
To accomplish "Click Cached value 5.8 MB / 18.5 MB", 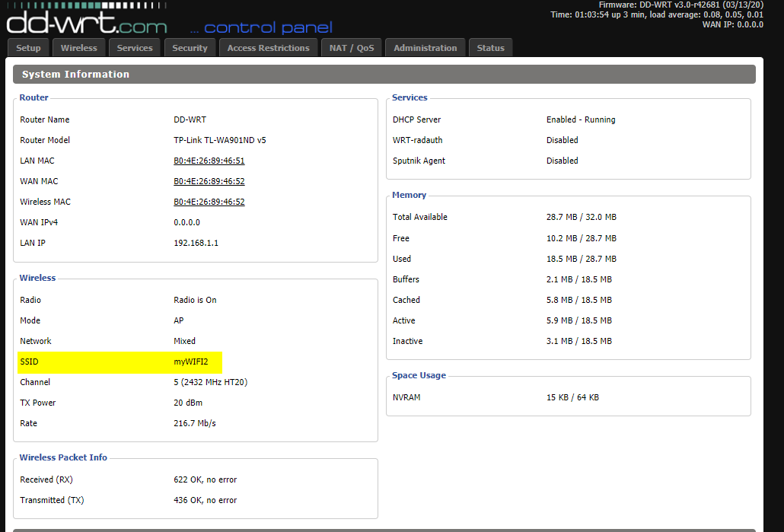I will point(579,300).
